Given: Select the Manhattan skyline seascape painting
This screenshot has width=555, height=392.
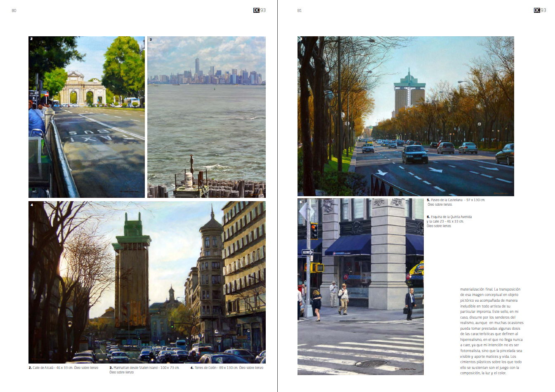Looking at the screenshot, I should coord(206,117).
